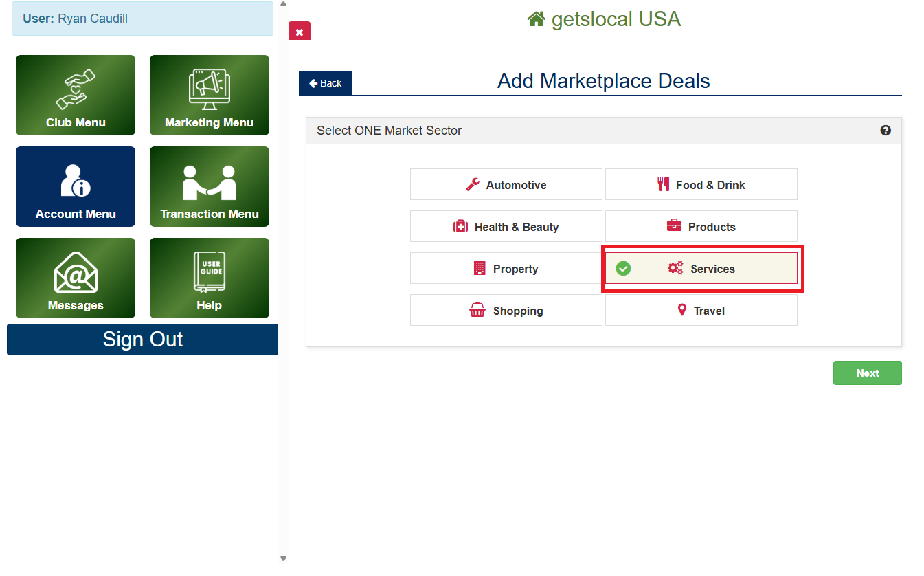Select the Products market sector

tap(701, 226)
